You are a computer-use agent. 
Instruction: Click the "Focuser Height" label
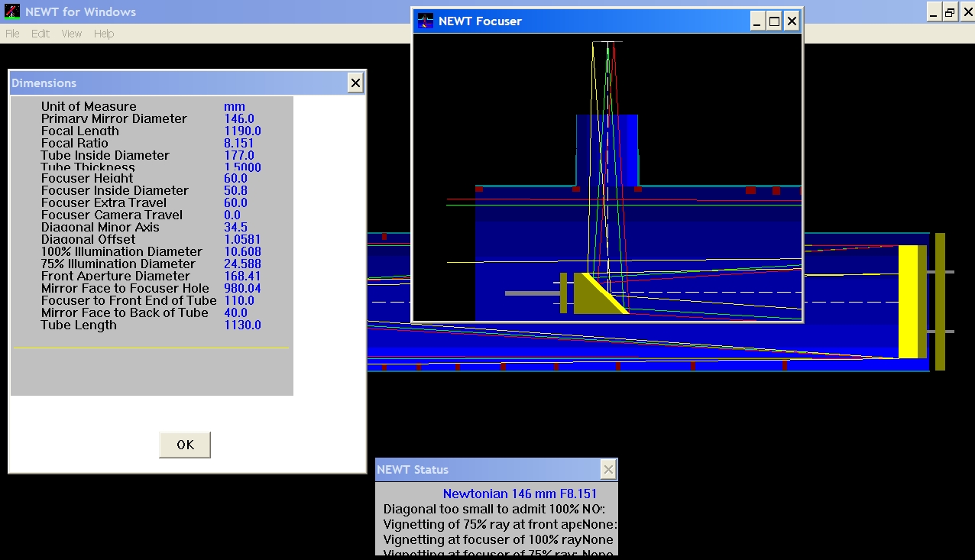(87, 179)
